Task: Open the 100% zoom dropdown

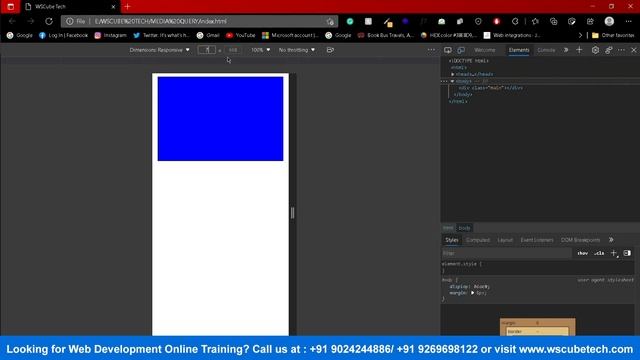Action: click(x=260, y=50)
